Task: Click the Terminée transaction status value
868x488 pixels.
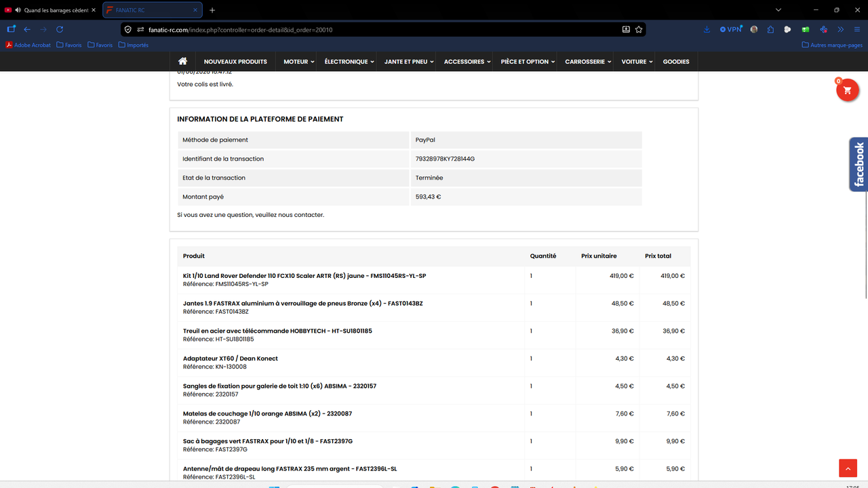Action: click(429, 178)
